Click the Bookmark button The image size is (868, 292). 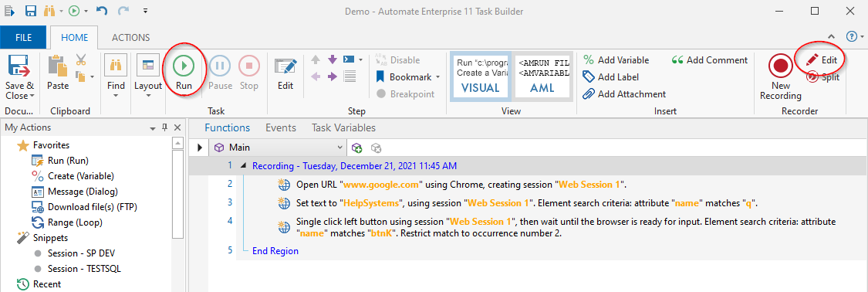tap(404, 77)
